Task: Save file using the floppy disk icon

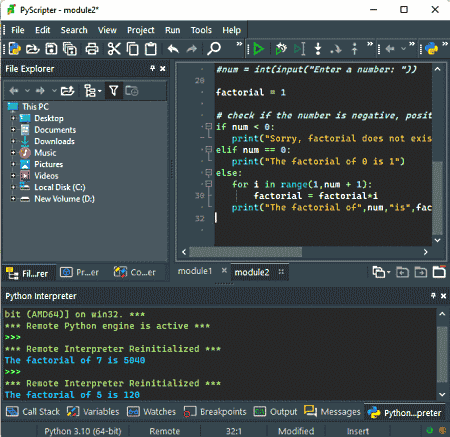Action: 51,49
